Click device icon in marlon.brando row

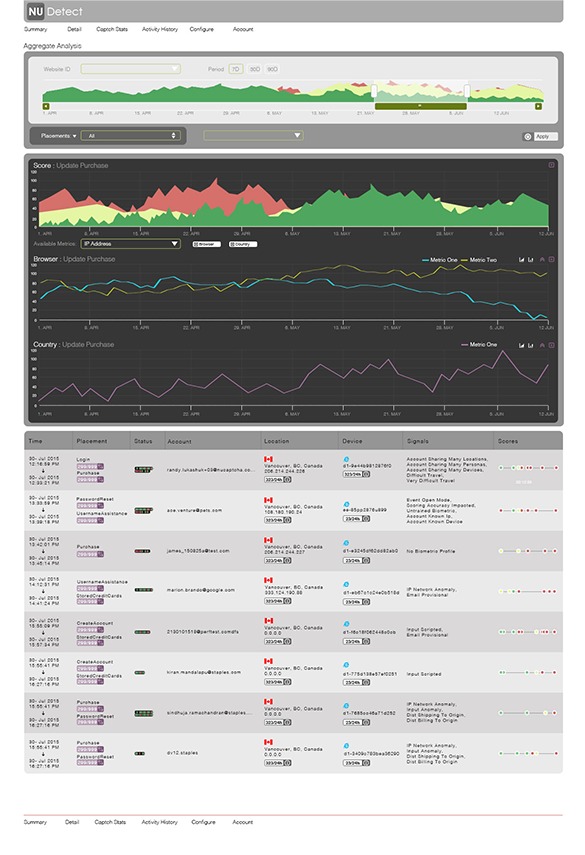(346, 585)
